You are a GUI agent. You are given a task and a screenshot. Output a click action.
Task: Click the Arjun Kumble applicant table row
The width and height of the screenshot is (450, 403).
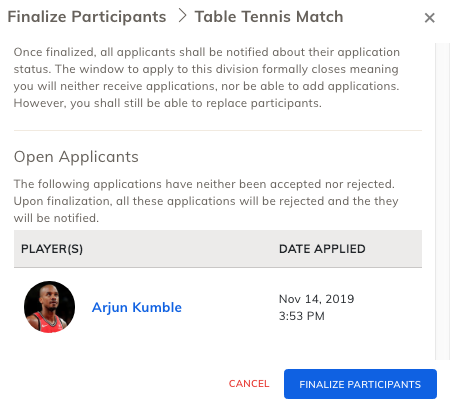[x=218, y=307]
